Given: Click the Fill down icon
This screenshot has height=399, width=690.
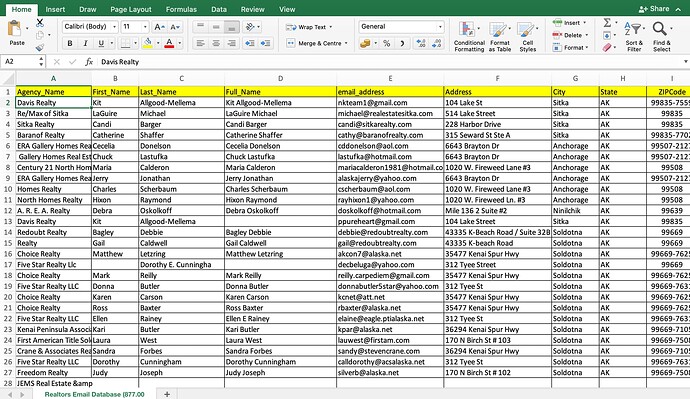Looking at the screenshot, I should coord(607,35).
